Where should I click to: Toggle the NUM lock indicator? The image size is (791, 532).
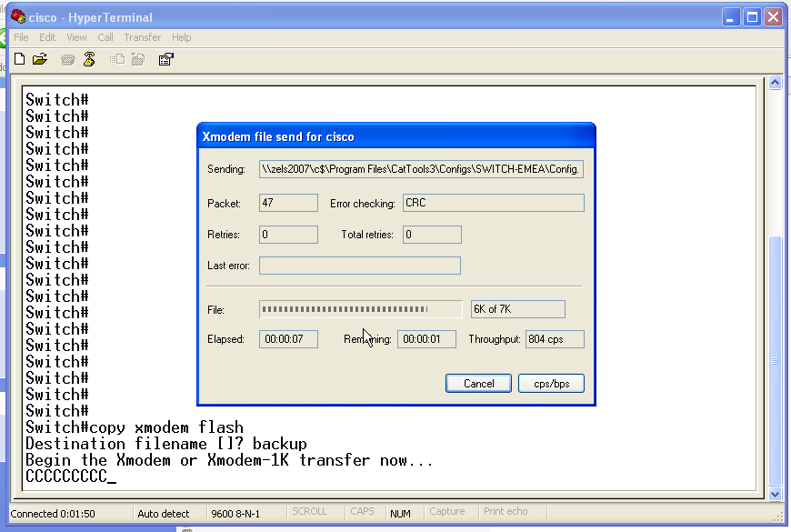tap(401, 512)
